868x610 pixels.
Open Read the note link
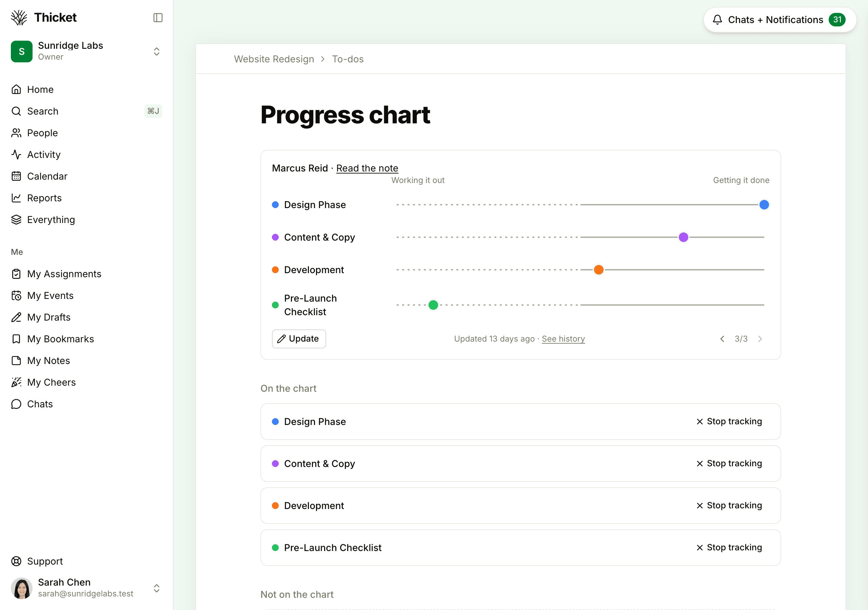pyautogui.click(x=367, y=168)
